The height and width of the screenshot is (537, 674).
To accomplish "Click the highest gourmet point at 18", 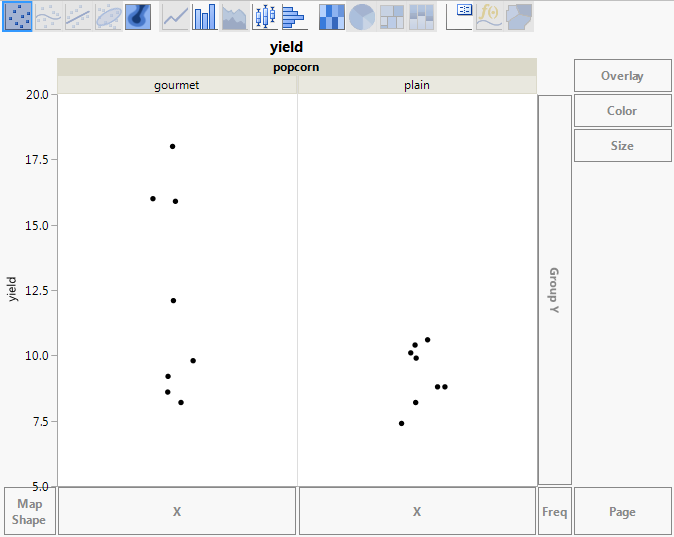I will click(172, 147).
